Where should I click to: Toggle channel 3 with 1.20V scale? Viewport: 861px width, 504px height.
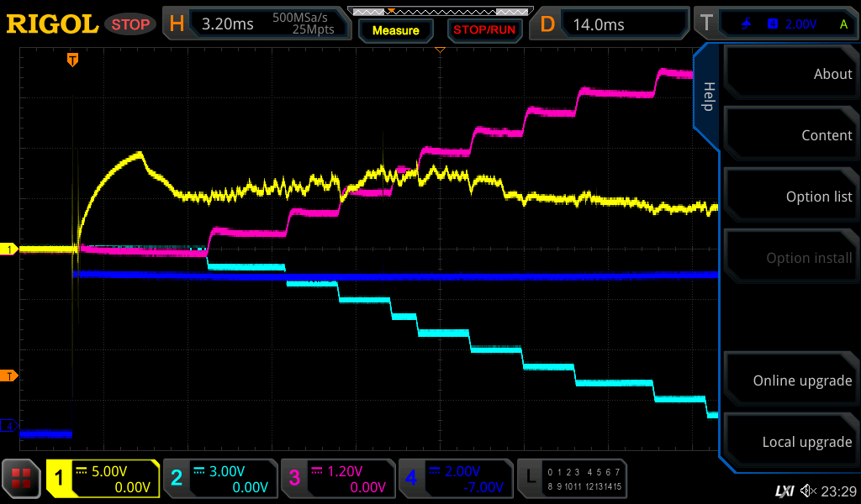point(337,479)
